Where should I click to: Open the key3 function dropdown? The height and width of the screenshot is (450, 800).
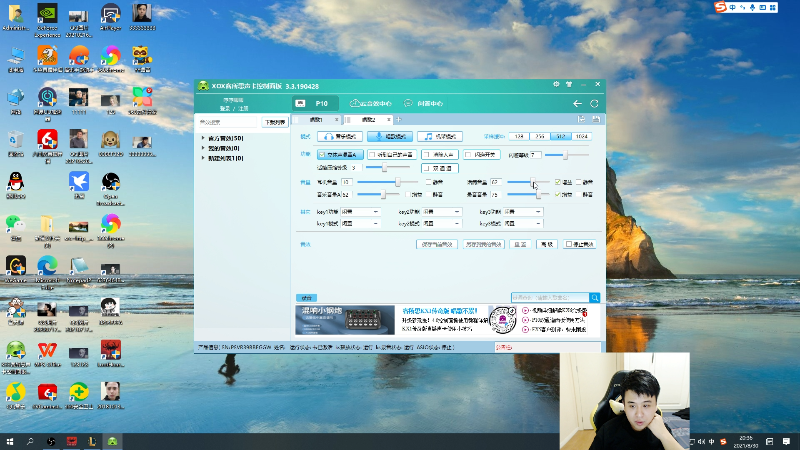(523, 212)
